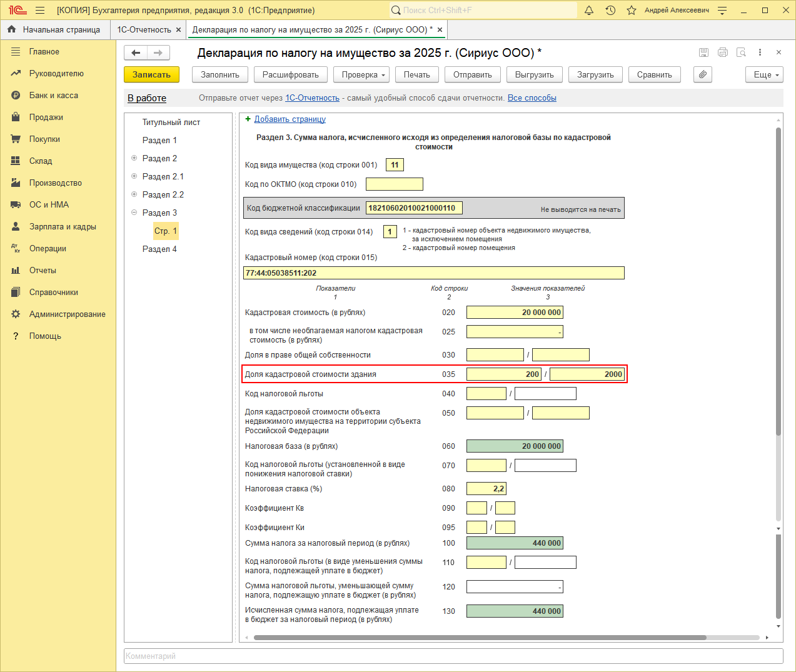Image resolution: width=796 pixels, height=672 pixels.
Task: Expand the Раздел 2.2 tree node
Action: coord(134,194)
